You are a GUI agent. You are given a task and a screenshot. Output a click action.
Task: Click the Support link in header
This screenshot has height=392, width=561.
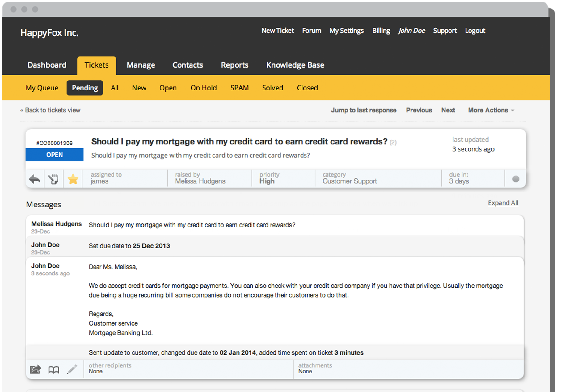[x=445, y=31]
